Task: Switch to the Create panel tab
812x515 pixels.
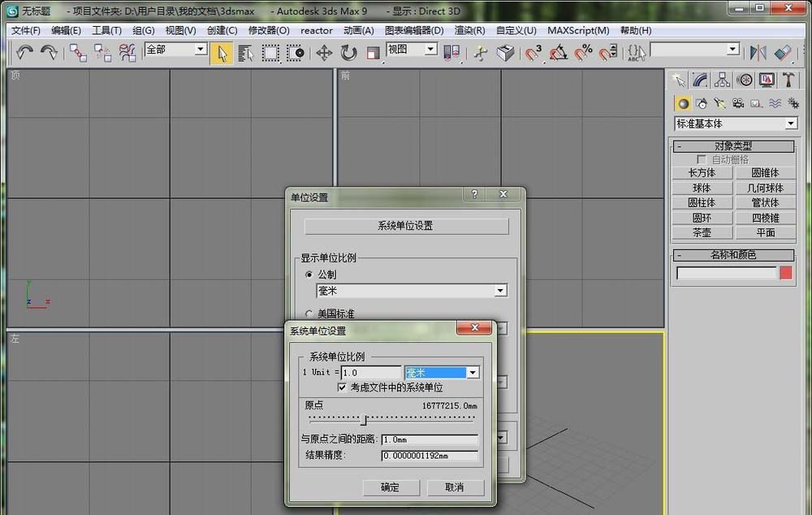Action: pos(678,80)
